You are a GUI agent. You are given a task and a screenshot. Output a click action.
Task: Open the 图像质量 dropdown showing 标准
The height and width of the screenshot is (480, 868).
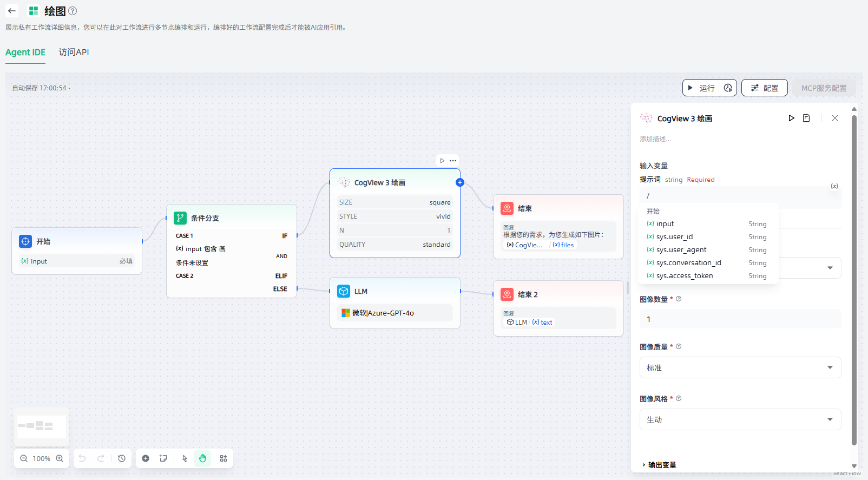(x=740, y=367)
